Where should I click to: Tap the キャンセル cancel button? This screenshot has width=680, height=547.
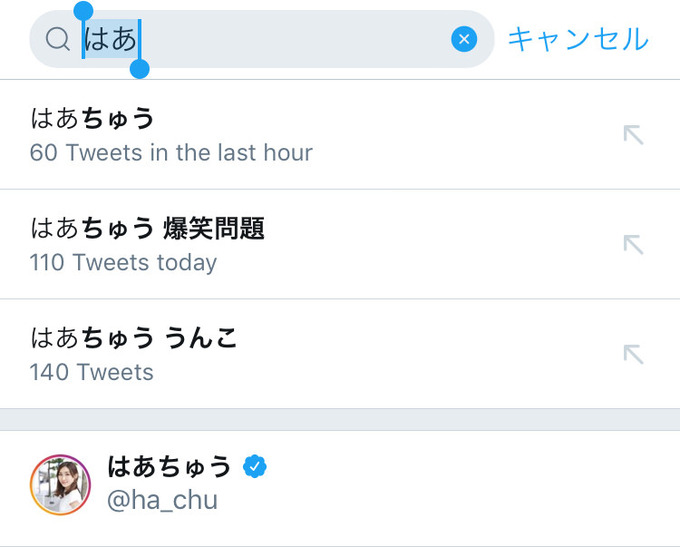578,39
